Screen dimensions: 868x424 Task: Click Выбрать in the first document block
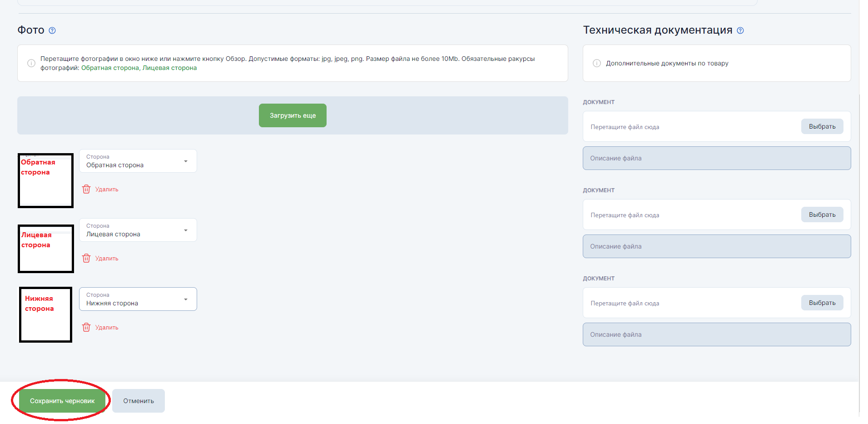822,126
